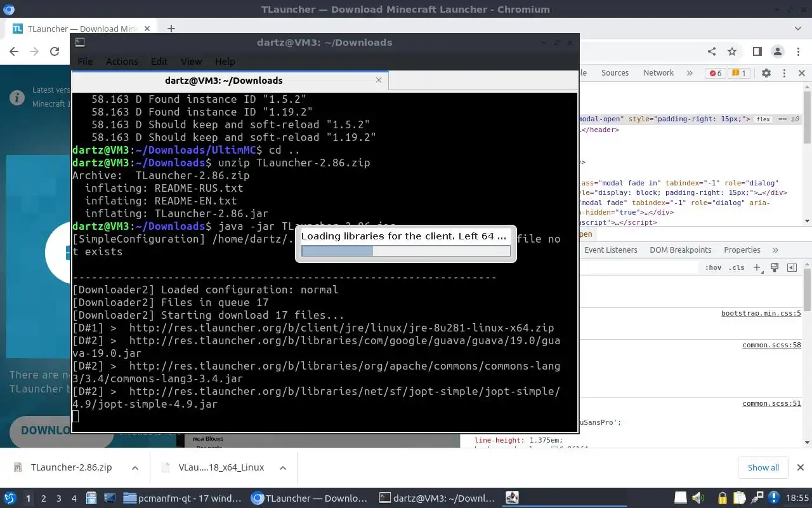Switch to workspace 2

click(x=44, y=498)
